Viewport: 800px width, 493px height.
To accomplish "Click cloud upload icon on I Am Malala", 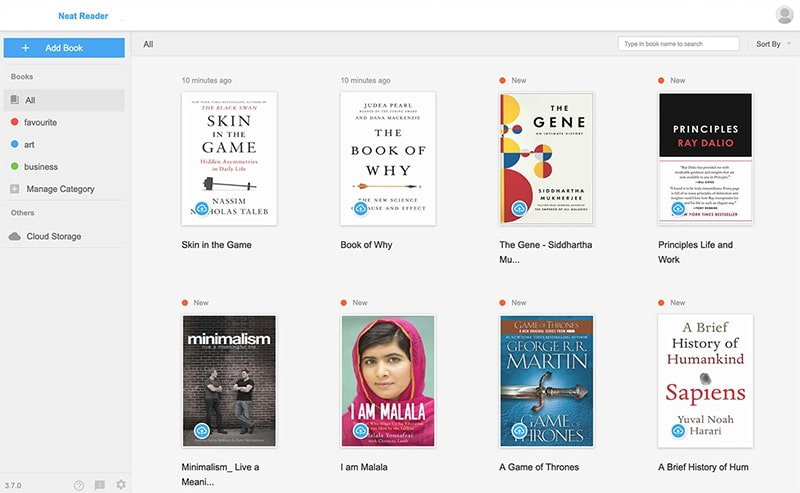I will click(361, 431).
